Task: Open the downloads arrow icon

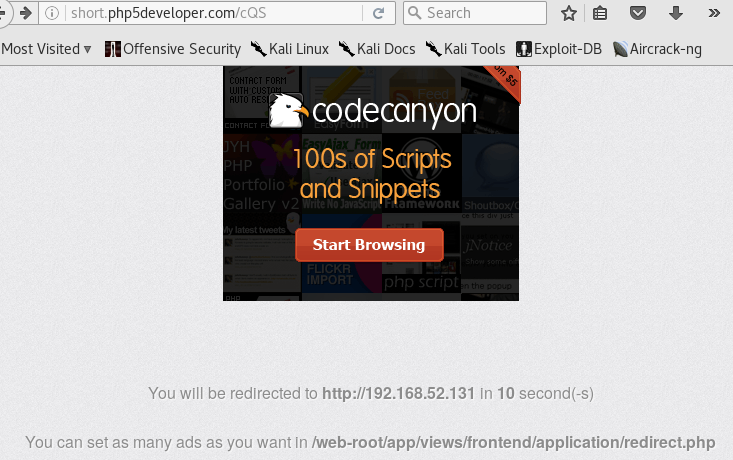Action: [x=676, y=13]
